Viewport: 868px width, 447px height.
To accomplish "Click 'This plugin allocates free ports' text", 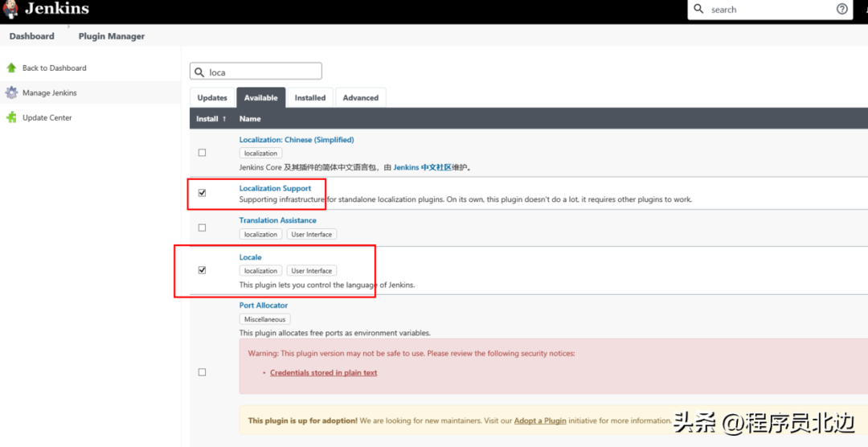I will [x=335, y=333].
